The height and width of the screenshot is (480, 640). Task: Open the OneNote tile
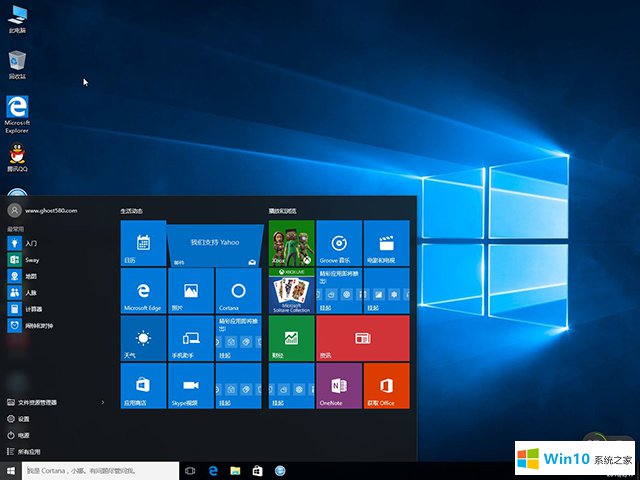point(339,386)
